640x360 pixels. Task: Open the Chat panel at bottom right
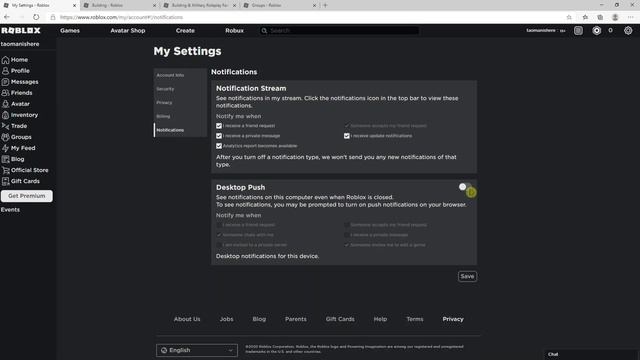pos(590,354)
